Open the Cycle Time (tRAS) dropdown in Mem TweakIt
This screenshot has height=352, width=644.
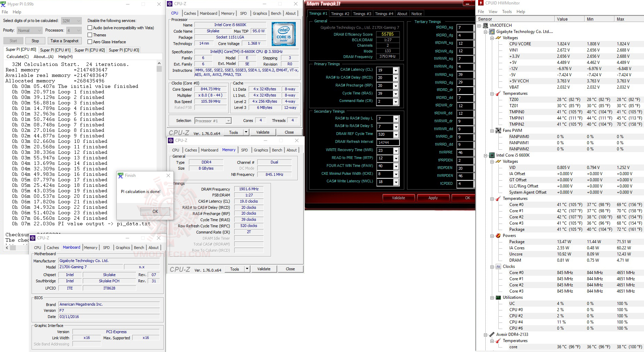pos(396,94)
